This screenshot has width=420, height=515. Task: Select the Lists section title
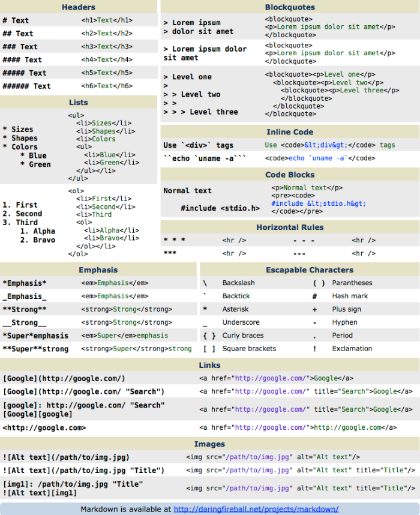(x=79, y=103)
